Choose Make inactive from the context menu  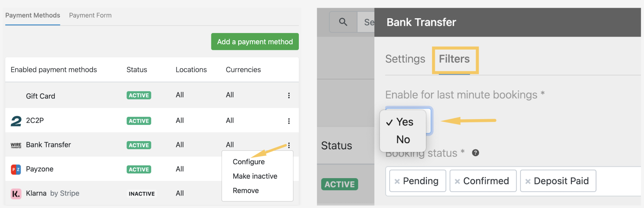tap(255, 176)
